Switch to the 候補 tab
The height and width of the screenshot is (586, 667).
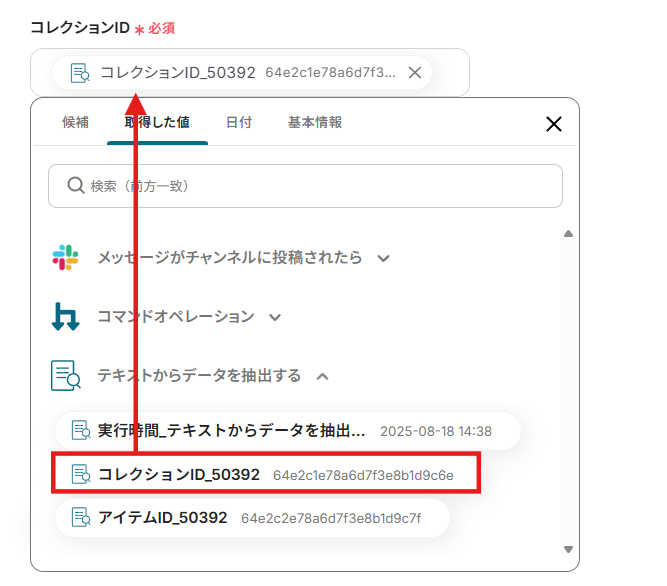tap(75, 122)
